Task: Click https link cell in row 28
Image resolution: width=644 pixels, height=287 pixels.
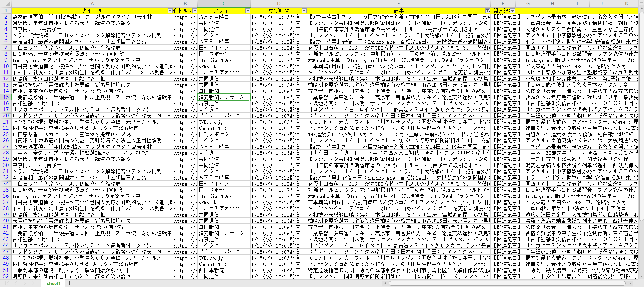Action: click(x=185, y=153)
